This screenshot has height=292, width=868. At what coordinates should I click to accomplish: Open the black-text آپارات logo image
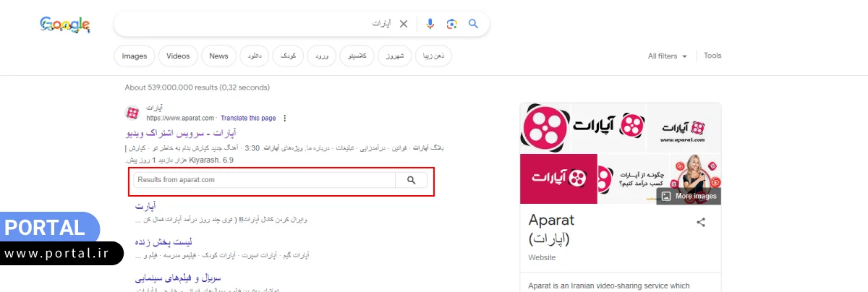[608, 127]
